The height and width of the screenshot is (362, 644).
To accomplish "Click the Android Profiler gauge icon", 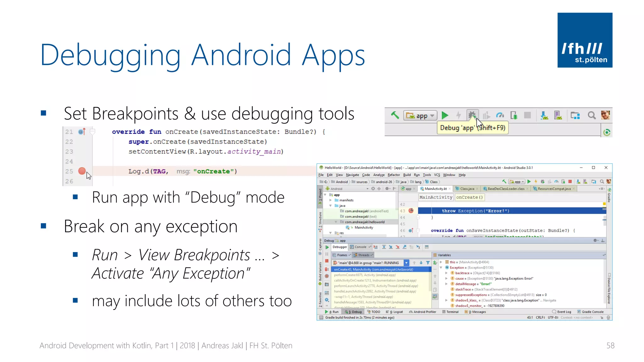I will (x=500, y=115).
